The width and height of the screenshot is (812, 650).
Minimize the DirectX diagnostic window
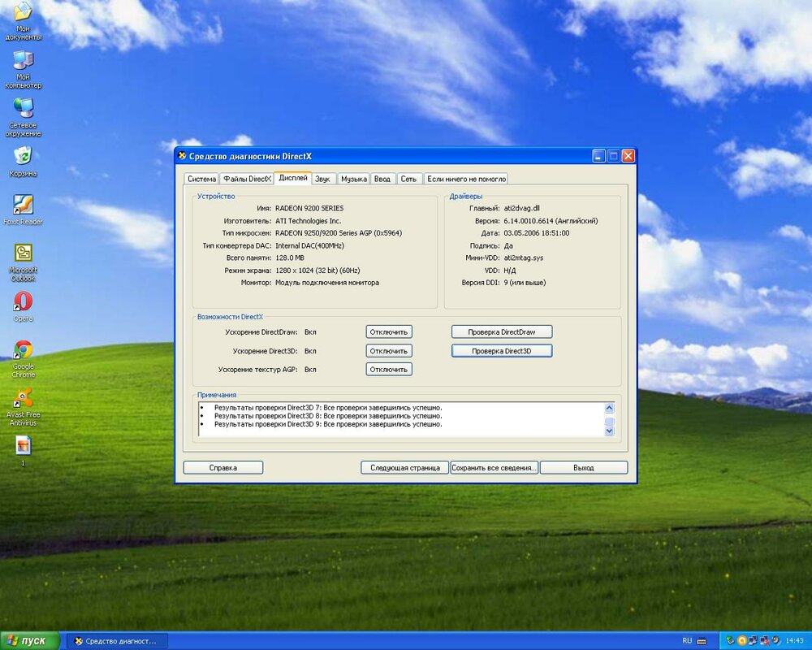[x=598, y=155]
